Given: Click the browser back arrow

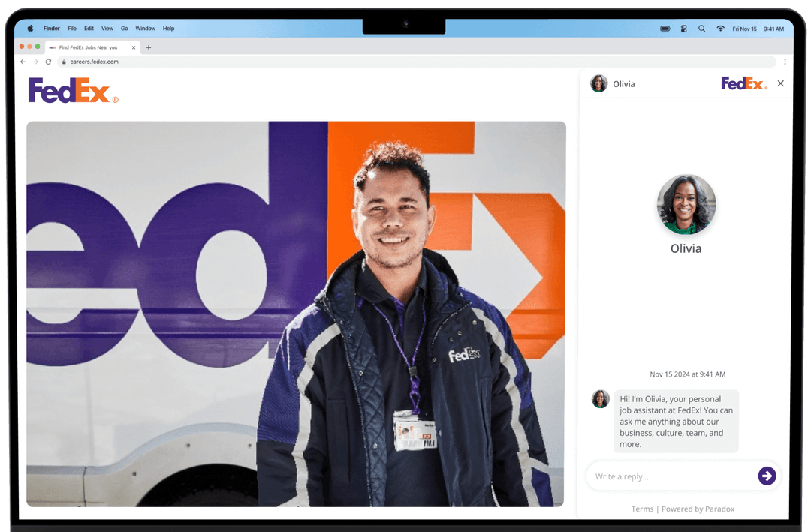Looking at the screenshot, I should point(22,62).
